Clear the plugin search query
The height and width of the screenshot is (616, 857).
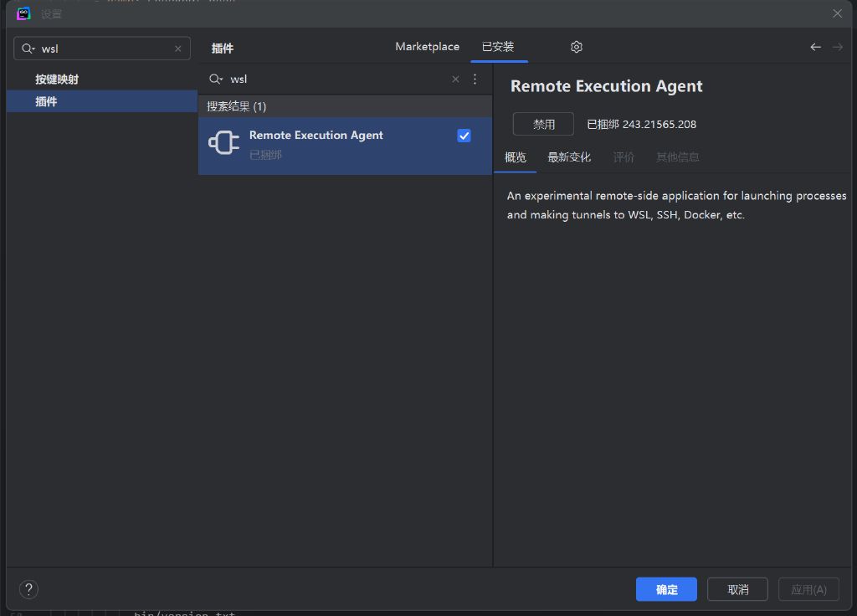click(x=456, y=80)
